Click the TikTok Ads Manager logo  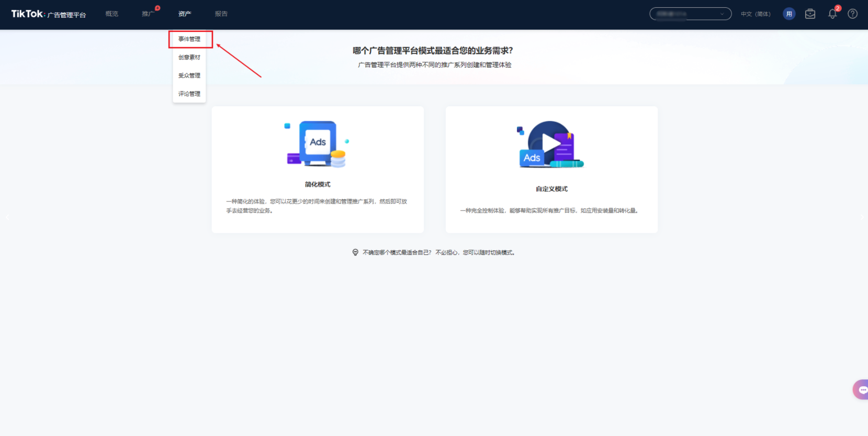[48, 14]
